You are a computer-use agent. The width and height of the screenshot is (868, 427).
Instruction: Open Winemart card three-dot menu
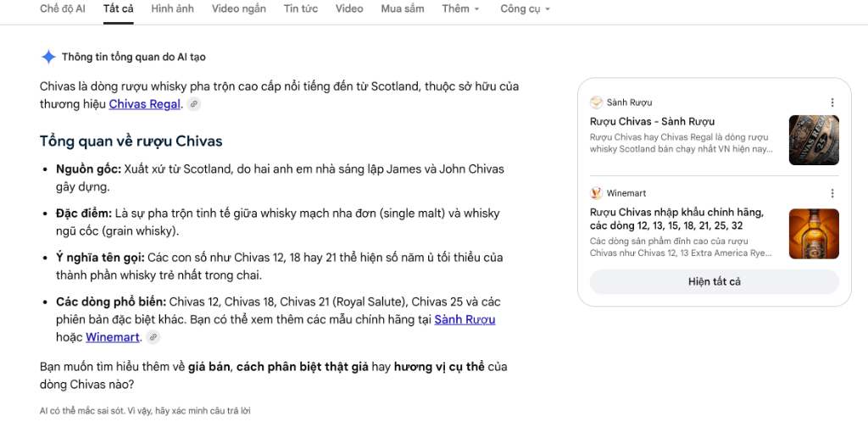pos(832,193)
